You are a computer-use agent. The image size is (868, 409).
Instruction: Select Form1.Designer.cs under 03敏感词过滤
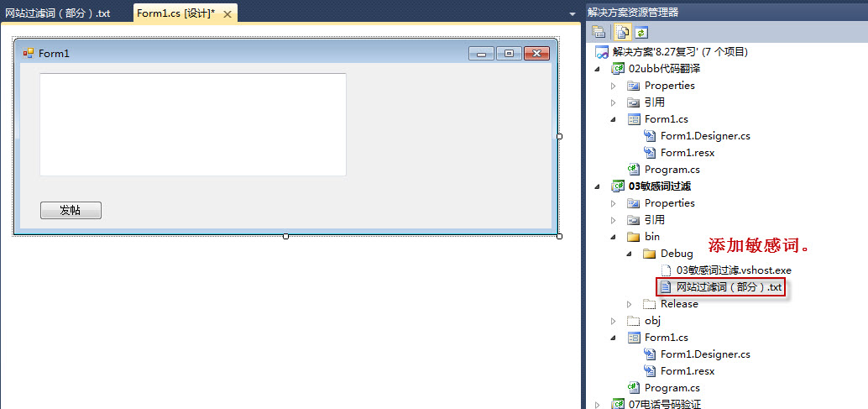coord(705,354)
